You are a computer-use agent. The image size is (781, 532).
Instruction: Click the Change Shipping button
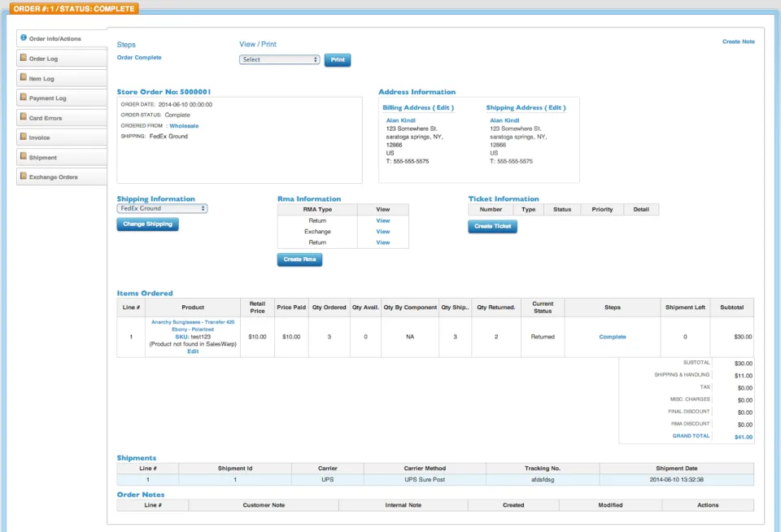[x=147, y=225]
